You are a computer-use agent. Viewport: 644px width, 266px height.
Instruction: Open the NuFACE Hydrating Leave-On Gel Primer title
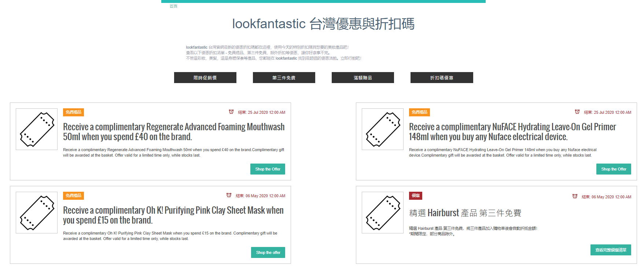512,132
